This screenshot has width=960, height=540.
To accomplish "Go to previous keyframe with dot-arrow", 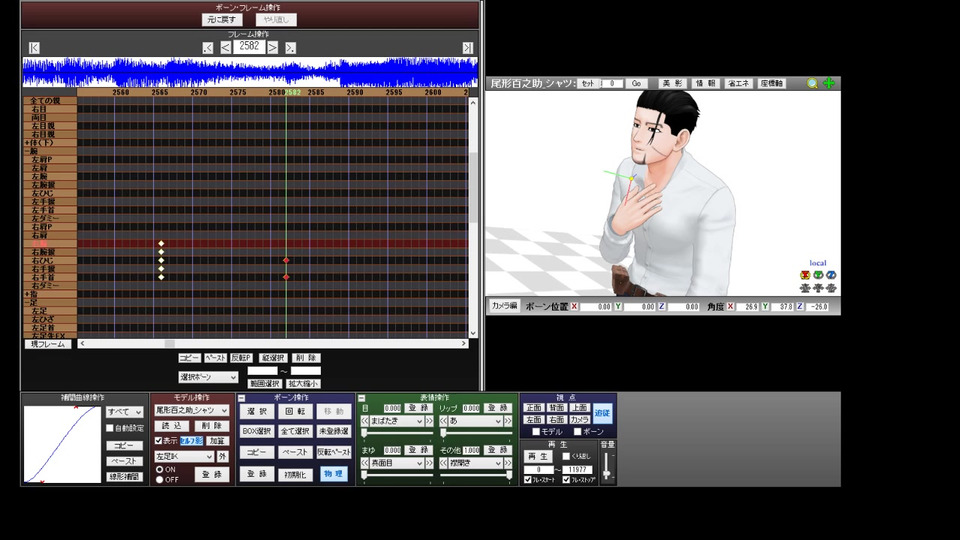I will coord(208,48).
